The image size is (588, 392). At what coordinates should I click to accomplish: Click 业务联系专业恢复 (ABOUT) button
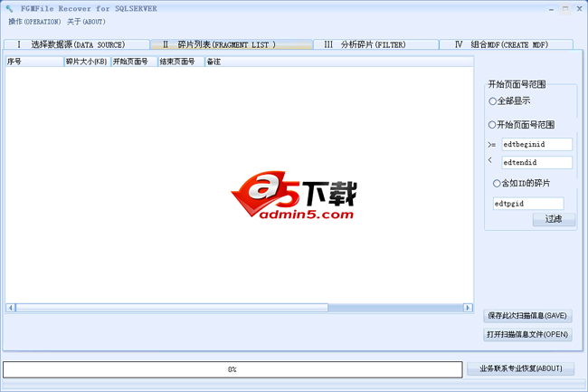(x=520, y=368)
